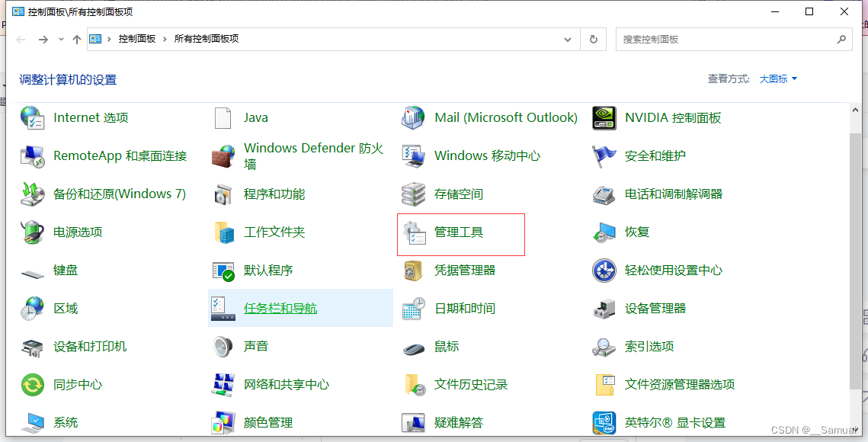Click 控制面板 in the address breadcrumb
This screenshot has height=442, width=868.
[x=136, y=40]
